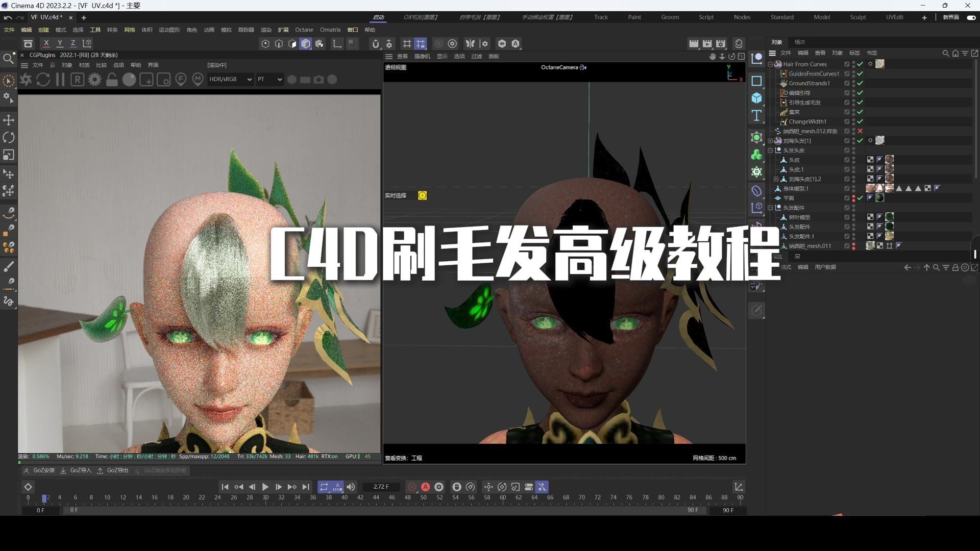This screenshot has width=980, height=551.
Task: Click material swatch on 头发配件.1 row
Action: (x=889, y=236)
